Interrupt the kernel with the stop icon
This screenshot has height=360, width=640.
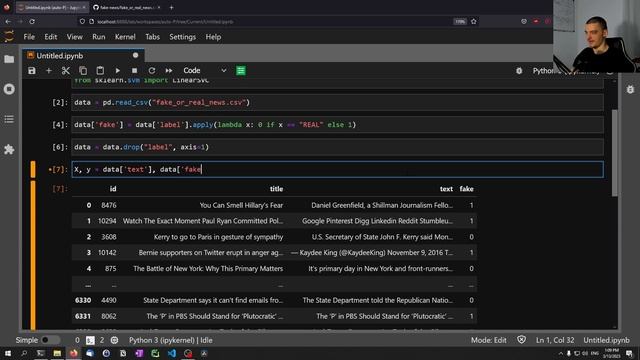(134, 71)
